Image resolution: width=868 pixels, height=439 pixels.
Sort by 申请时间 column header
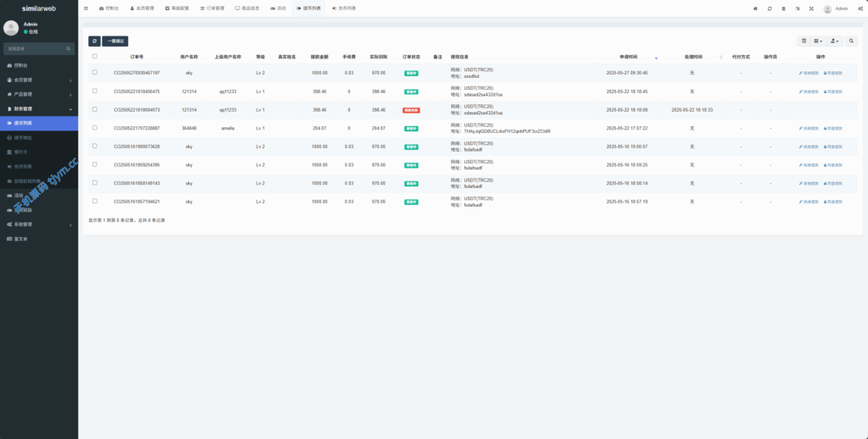[627, 57]
